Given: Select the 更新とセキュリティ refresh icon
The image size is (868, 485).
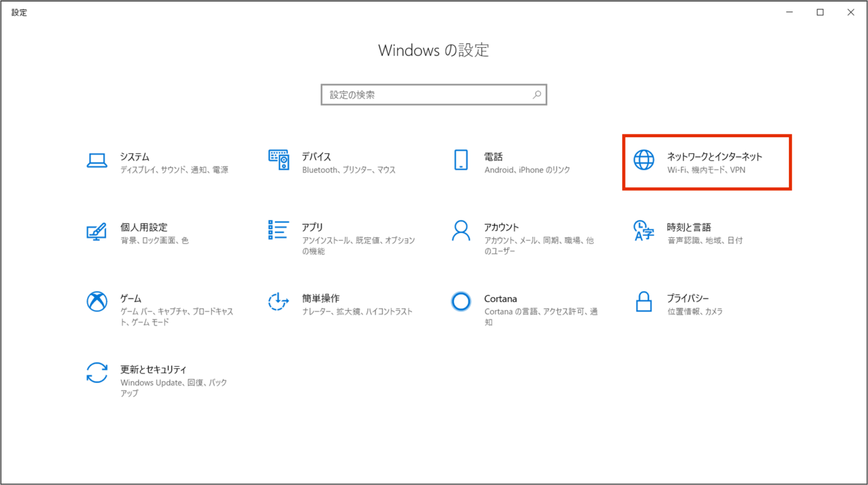Looking at the screenshot, I should (97, 373).
